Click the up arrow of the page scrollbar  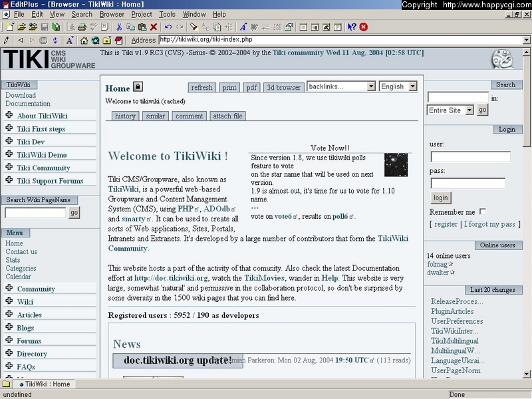tap(527, 52)
